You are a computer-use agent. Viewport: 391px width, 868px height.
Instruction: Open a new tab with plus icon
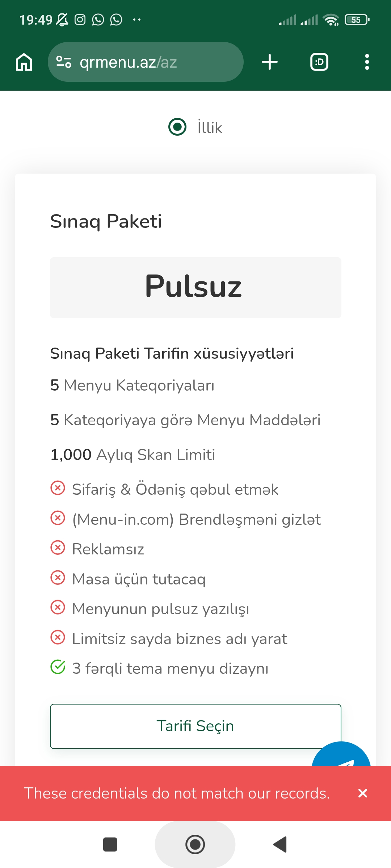tap(270, 62)
